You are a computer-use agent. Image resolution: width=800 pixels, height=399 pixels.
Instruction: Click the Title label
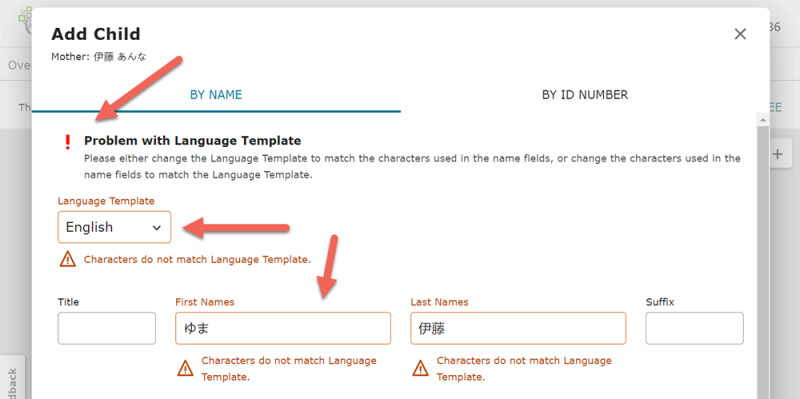[68, 302]
